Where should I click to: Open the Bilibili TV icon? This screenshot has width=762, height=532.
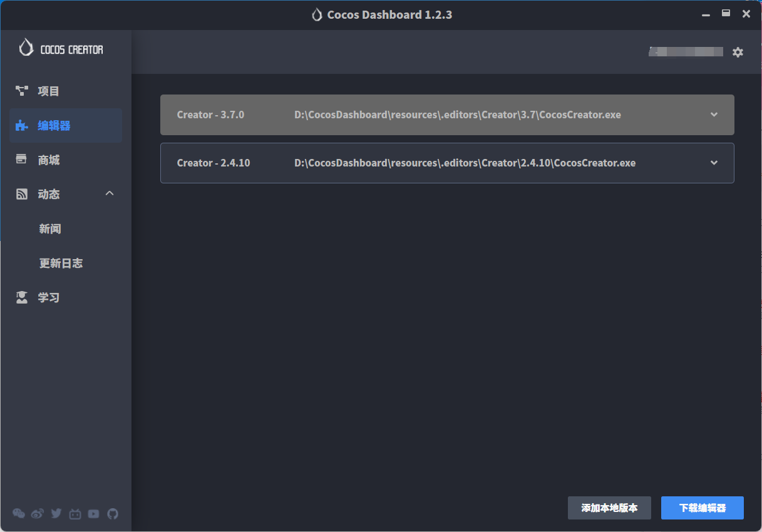[75, 514]
